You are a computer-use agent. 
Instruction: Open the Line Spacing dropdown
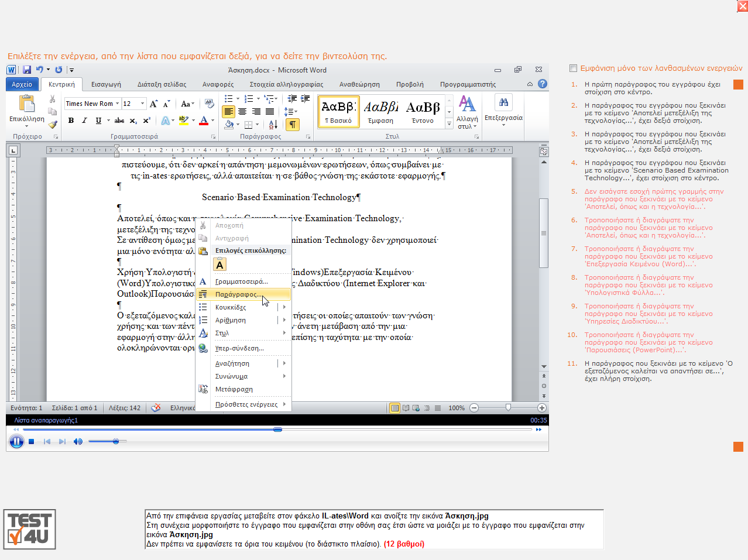pyautogui.click(x=291, y=112)
